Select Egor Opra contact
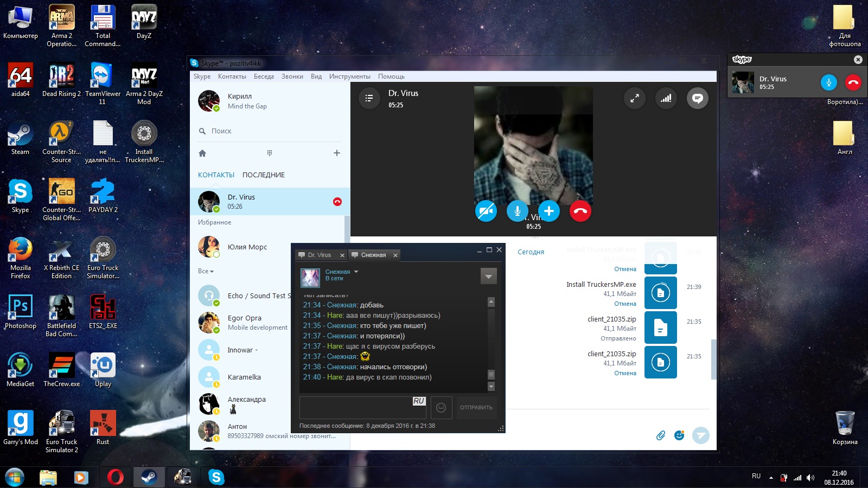Screen dimensions: 868x488 coord(241,323)
